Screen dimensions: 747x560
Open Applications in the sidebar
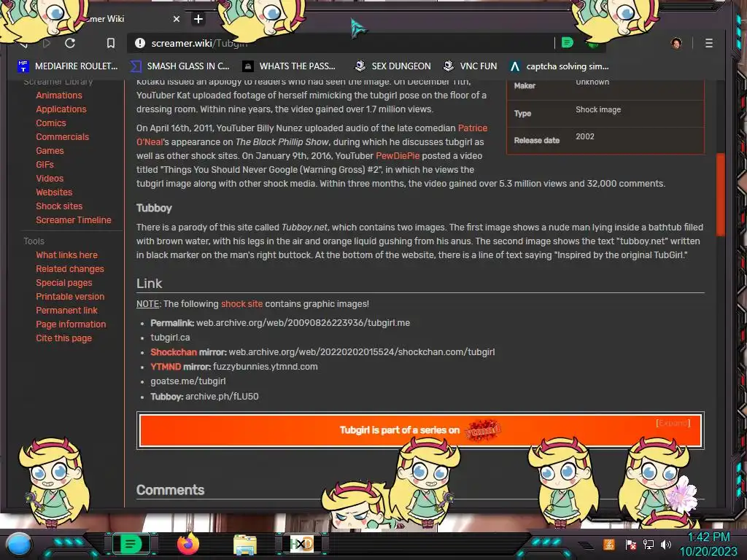tap(61, 109)
